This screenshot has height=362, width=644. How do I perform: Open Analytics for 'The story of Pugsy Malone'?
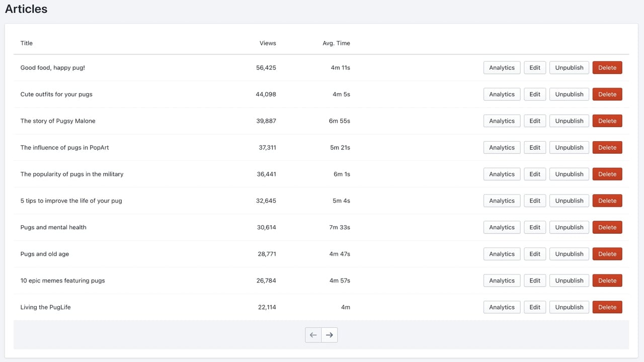502,121
